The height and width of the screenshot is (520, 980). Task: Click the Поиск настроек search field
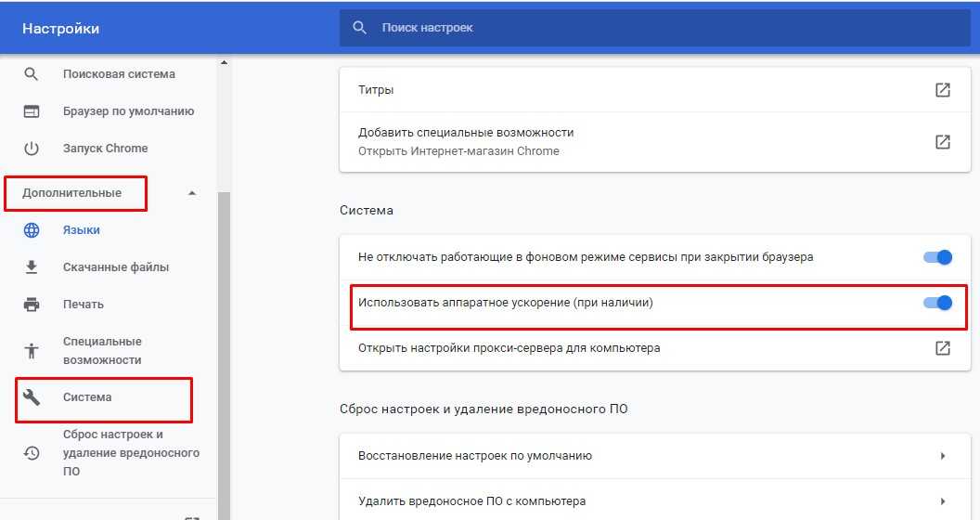(650, 28)
